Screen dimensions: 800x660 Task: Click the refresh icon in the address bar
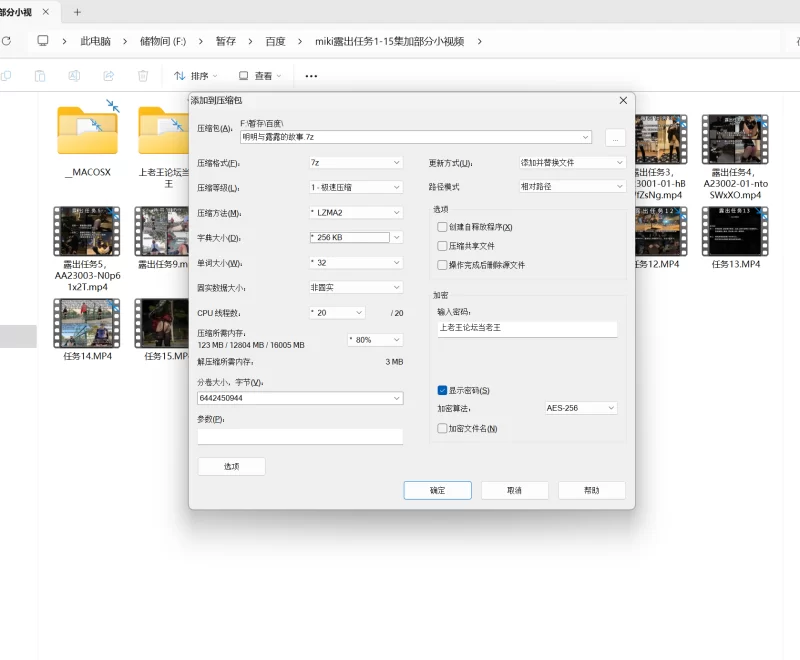(x=6, y=41)
